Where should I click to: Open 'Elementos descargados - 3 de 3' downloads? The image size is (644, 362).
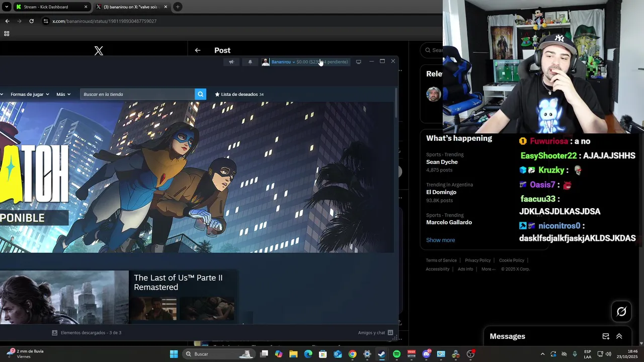click(x=87, y=333)
